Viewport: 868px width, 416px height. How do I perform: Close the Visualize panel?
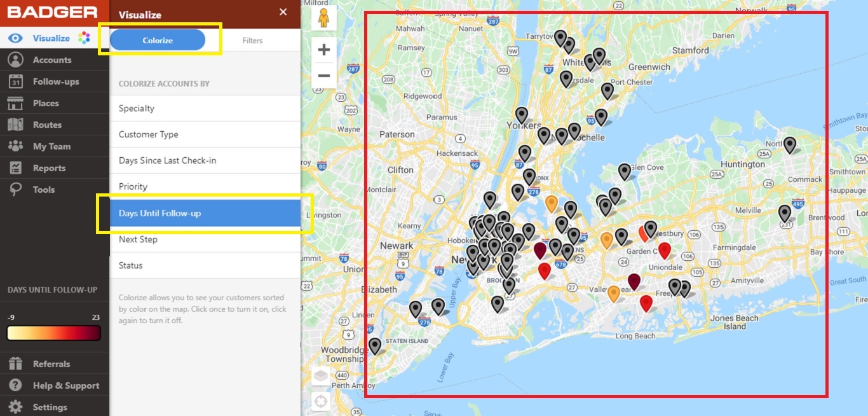click(x=283, y=11)
